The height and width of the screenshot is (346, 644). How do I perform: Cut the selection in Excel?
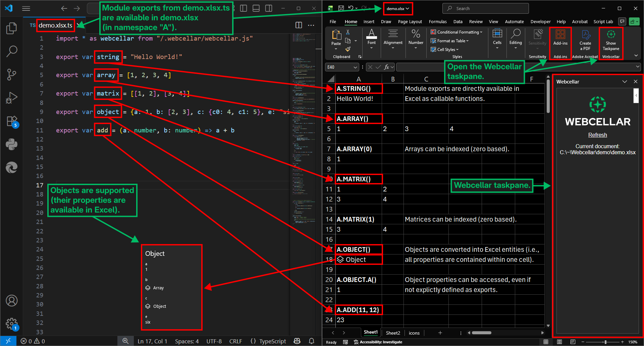tap(348, 32)
